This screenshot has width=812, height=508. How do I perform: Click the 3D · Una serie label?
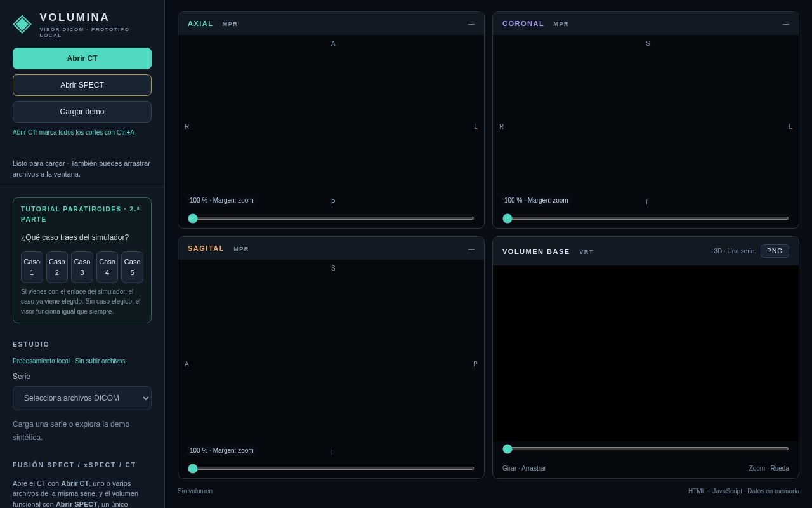(734, 251)
